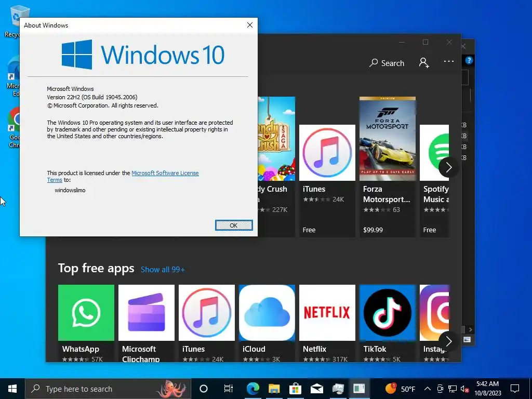Open the Netflix app tile

327,323
